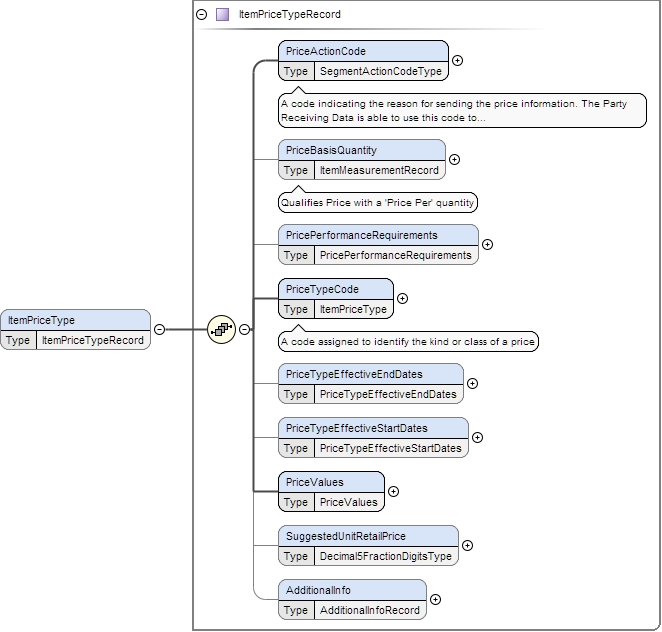
Task: Collapse the ItemPriceType root element
Action: [159, 329]
